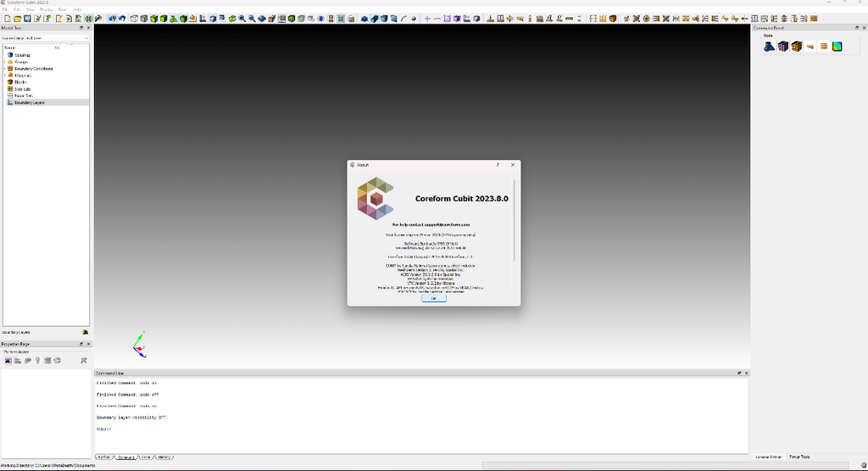Open the Current View Full tree dropdown
The height and width of the screenshot is (471, 868).
point(57,38)
